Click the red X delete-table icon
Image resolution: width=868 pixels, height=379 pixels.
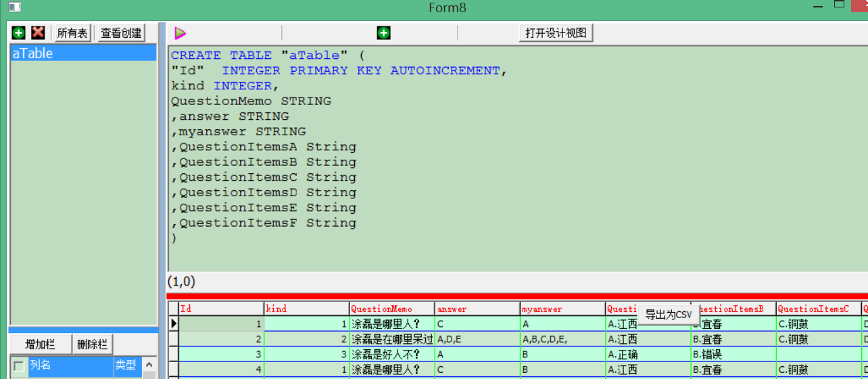(38, 32)
